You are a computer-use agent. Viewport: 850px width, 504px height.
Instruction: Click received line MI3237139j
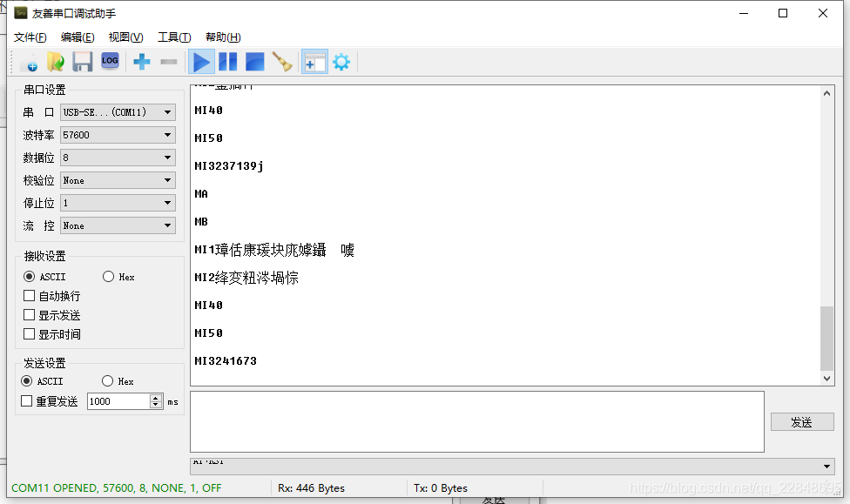coord(229,166)
